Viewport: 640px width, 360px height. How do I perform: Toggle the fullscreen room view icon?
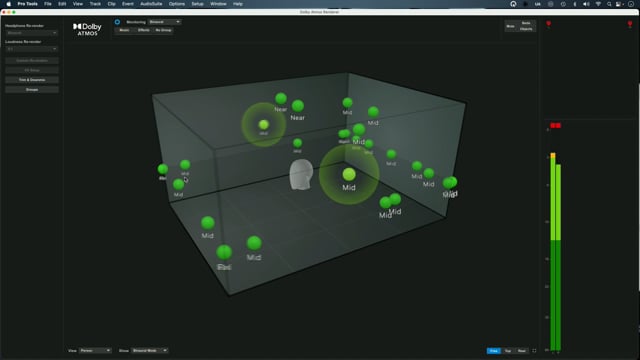[x=534, y=351]
